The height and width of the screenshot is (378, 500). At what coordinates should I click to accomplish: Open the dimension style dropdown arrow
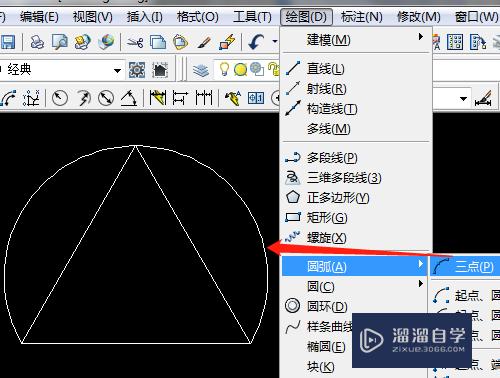pyautogui.click(x=463, y=99)
